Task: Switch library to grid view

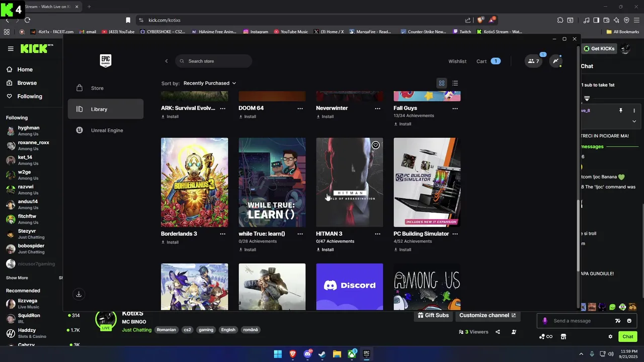Action: pos(442,83)
